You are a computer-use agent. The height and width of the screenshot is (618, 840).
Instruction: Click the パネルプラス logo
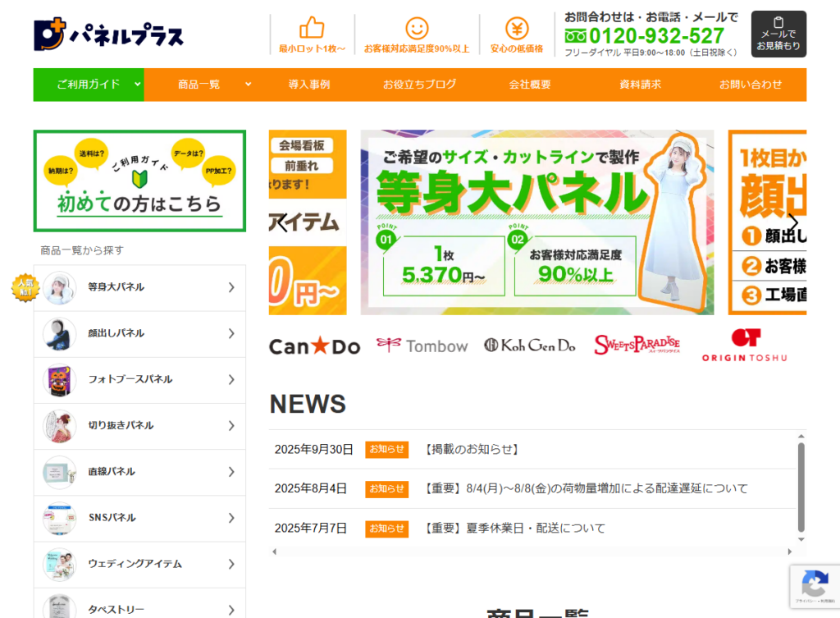click(108, 34)
